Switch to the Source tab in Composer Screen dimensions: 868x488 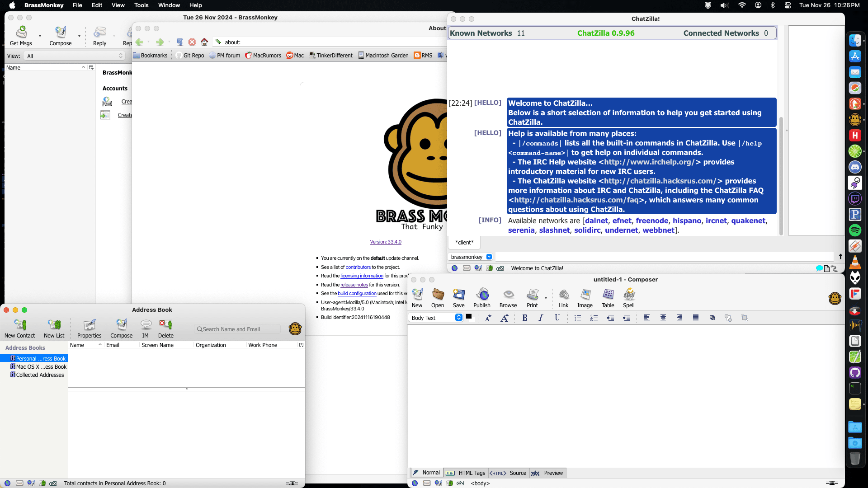click(x=509, y=473)
